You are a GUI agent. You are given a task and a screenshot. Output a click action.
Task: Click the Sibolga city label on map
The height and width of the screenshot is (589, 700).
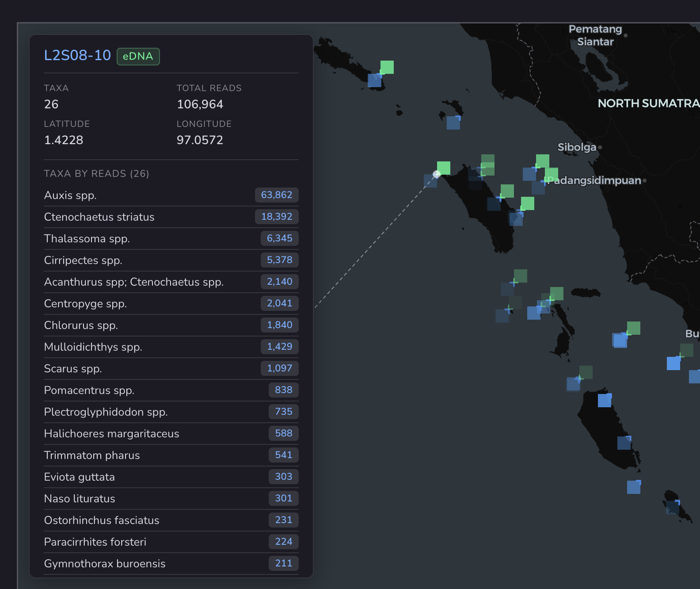tap(577, 147)
